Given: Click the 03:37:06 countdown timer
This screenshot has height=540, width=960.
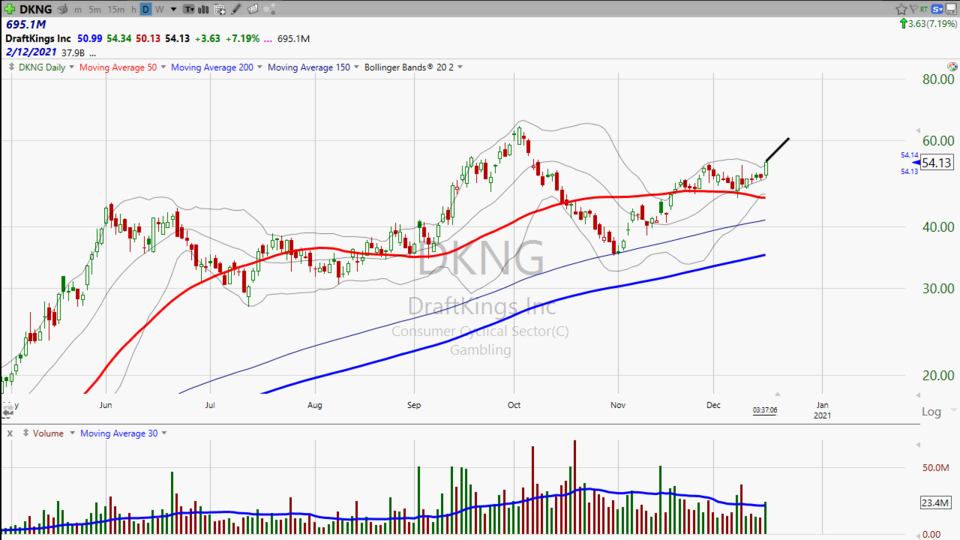Looking at the screenshot, I should (765, 410).
